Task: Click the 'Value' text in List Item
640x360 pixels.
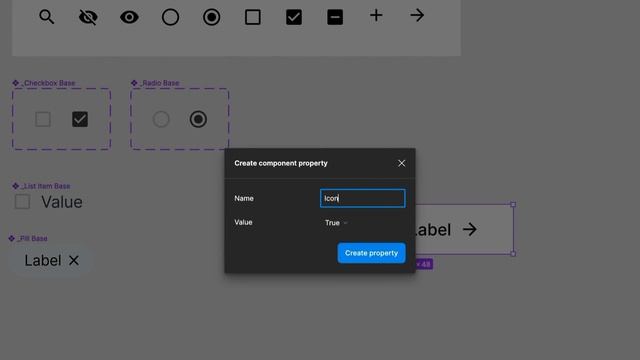Action: (x=62, y=202)
